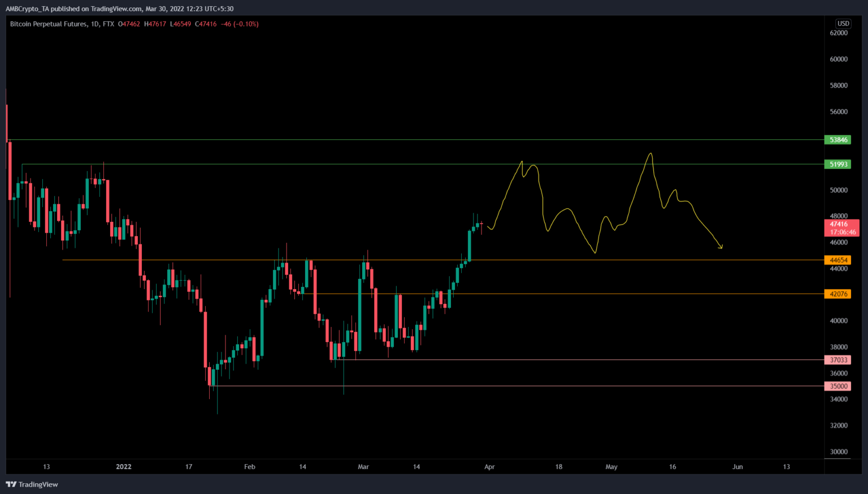
Task: Click the Bitcoin Perpetual Futures symbol name
Action: pyautogui.click(x=48, y=24)
